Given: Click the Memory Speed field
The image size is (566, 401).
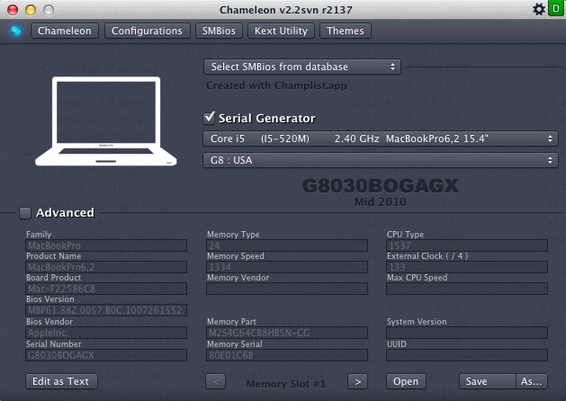Looking at the screenshot, I should tap(287, 267).
